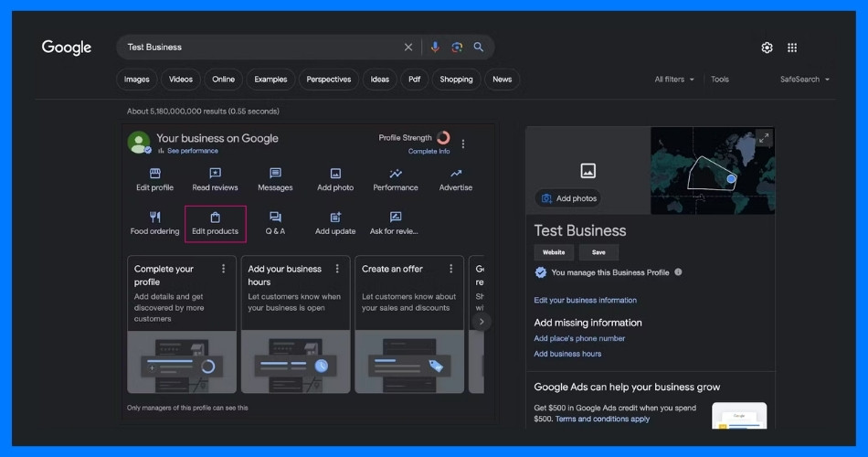This screenshot has height=457, width=868.
Task: Open the Messages icon
Action: click(275, 174)
